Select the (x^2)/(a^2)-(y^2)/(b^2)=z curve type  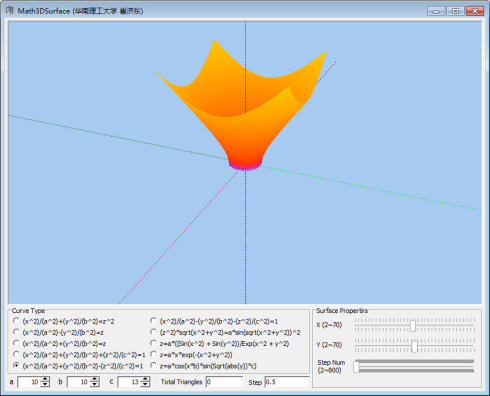tap(16, 332)
